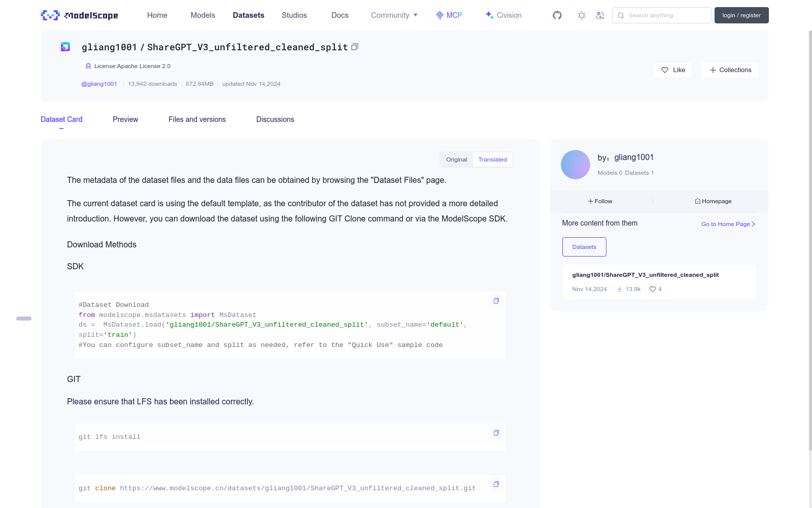This screenshot has height=508, width=812.
Task: Click the Apache license badge
Action: pyautogui.click(x=127, y=66)
